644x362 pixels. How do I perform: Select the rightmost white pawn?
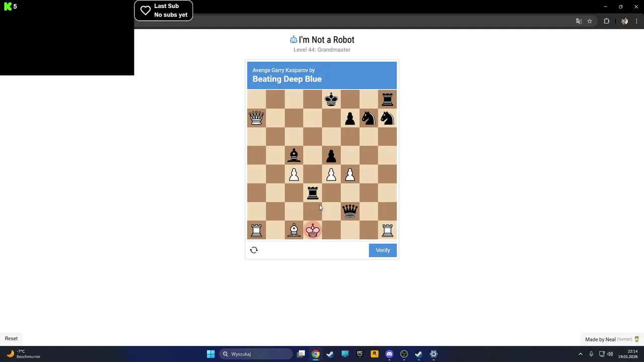tap(350, 174)
